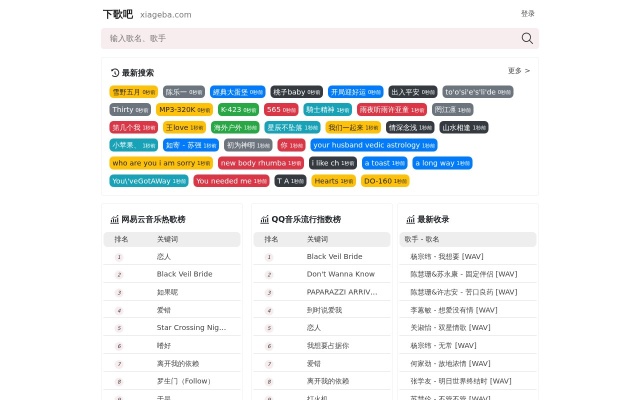
Task: Go to the 下歌吧 site logo
Action: click(x=117, y=14)
